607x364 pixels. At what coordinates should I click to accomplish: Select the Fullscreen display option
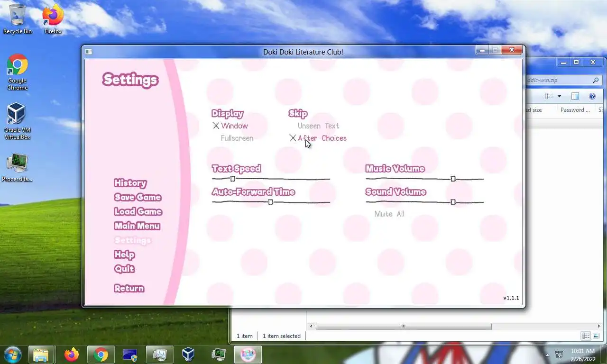pyautogui.click(x=237, y=138)
